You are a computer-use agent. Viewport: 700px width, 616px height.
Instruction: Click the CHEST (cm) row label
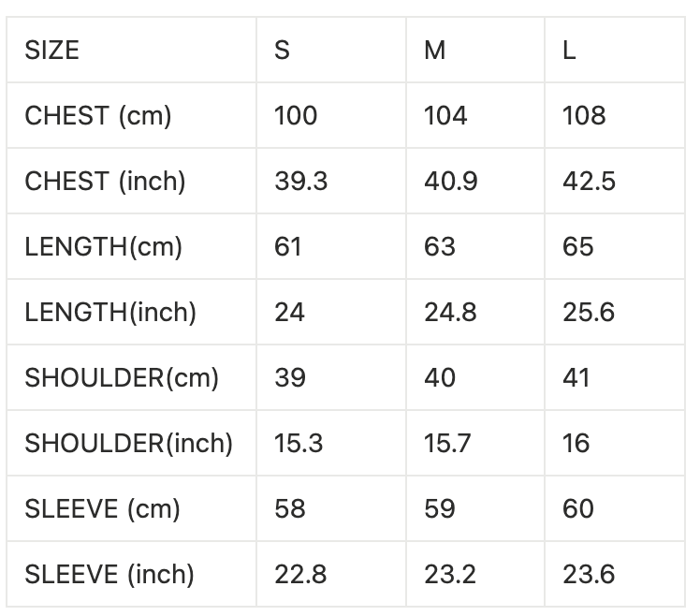(98, 115)
